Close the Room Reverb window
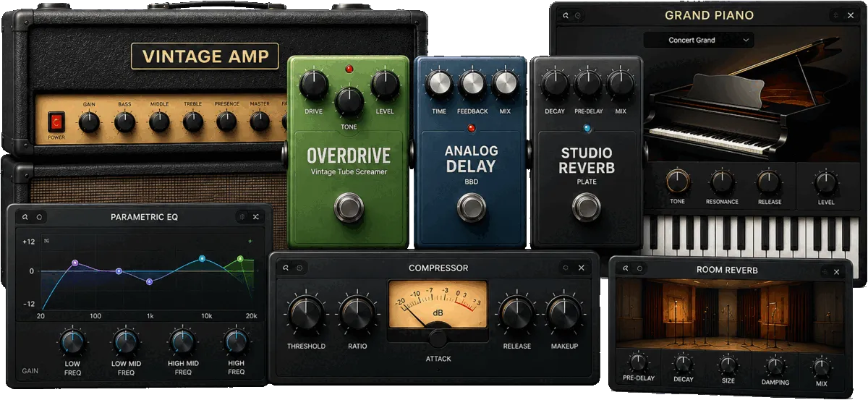Viewport: 868px width, 400px height. coord(837,271)
